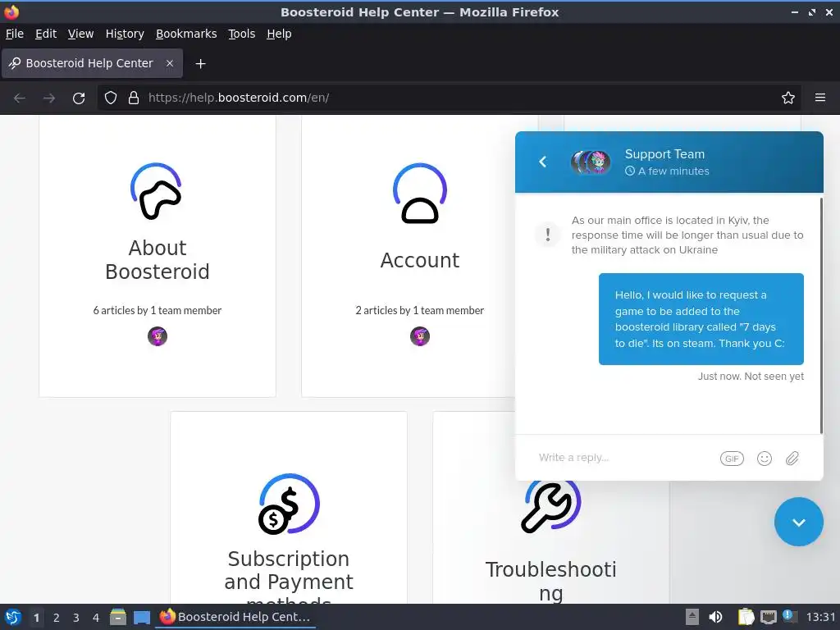Open the History menu
The height and width of the screenshot is (630, 840).
click(x=125, y=34)
